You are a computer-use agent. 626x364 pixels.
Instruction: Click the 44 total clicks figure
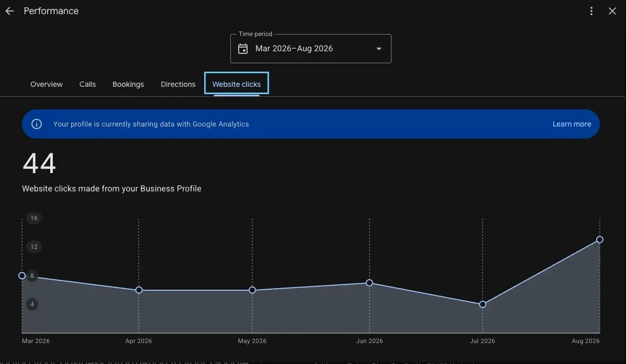click(x=39, y=163)
